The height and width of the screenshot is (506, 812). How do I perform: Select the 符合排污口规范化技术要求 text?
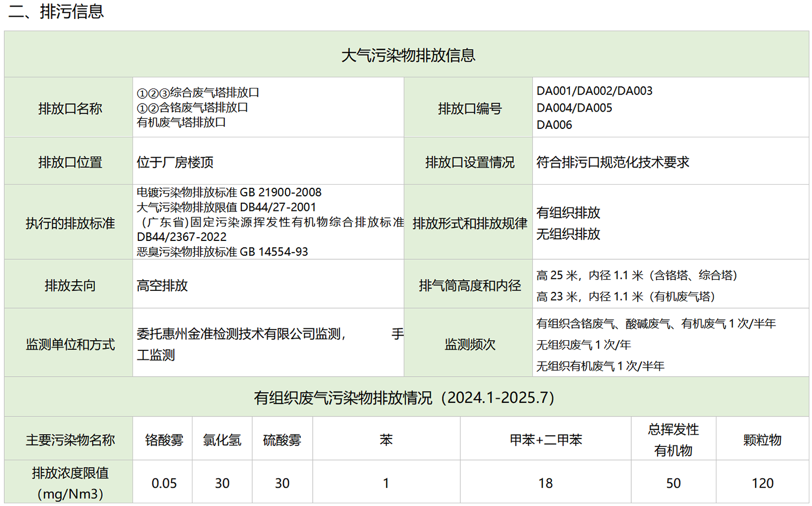click(612, 163)
